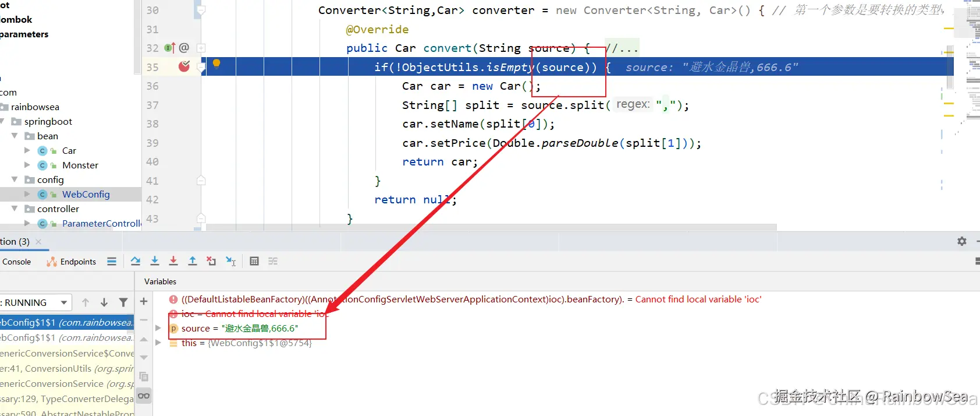This screenshot has height=416, width=980.
Task: Select TypeConverterDelegate stack frame line 129
Action: tap(67, 399)
